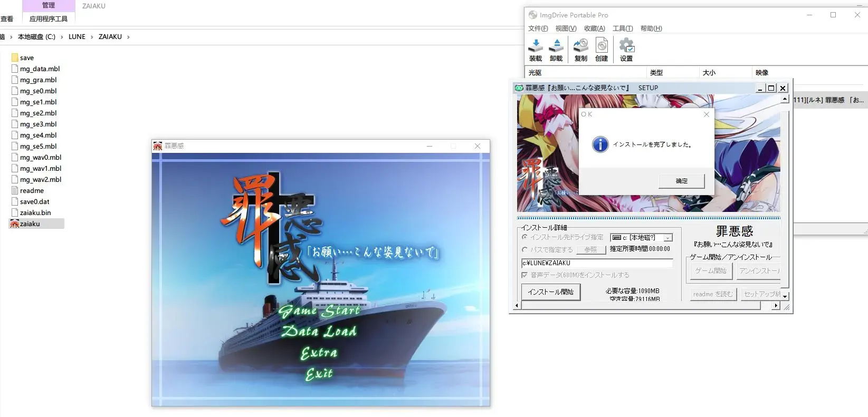Click the install path input field
Image resolution: width=868 pixels, height=417 pixels.
(x=597, y=263)
